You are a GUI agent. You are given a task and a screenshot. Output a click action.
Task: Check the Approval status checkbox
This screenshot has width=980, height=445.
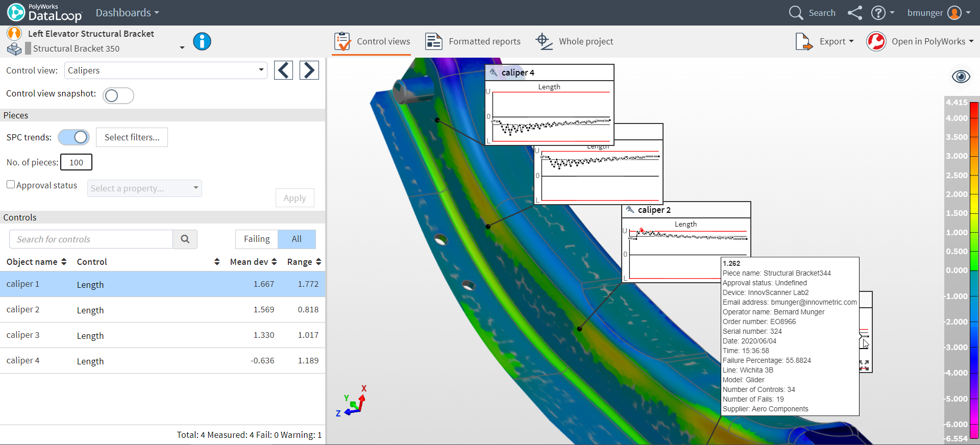point(11,185)
